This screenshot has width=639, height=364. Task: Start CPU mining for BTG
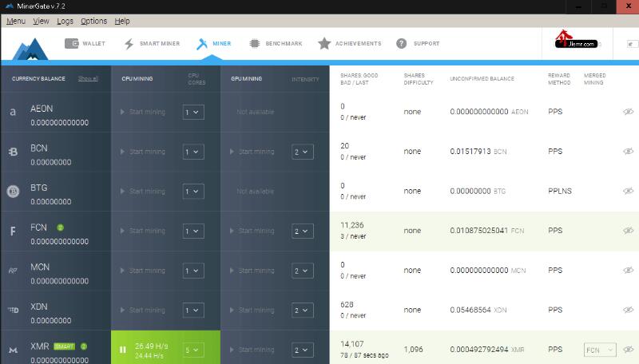pyautogui.click(x=143, y=192)
